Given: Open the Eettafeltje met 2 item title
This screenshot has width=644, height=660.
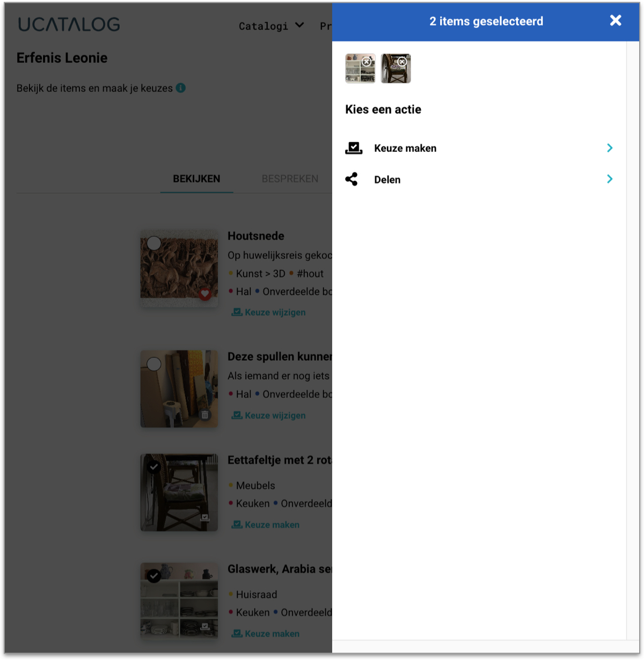Looking at the screenshot, I should 280,460.
